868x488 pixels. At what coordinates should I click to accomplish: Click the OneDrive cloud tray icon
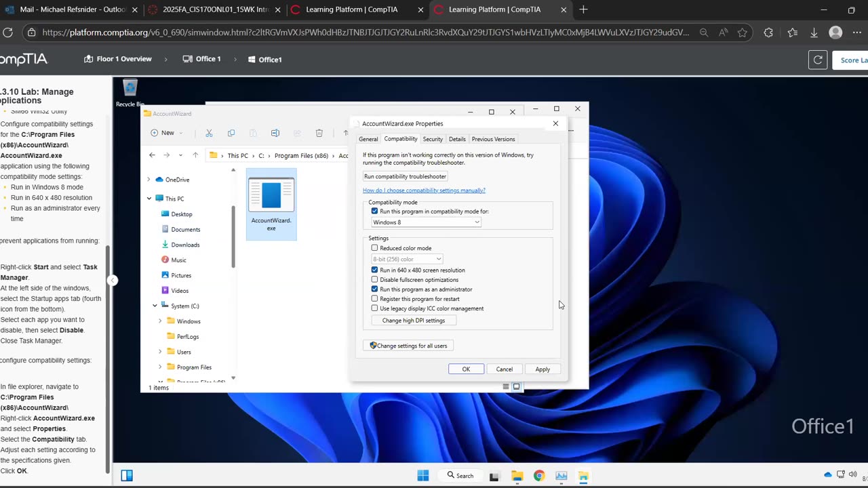tap(828, 474)
